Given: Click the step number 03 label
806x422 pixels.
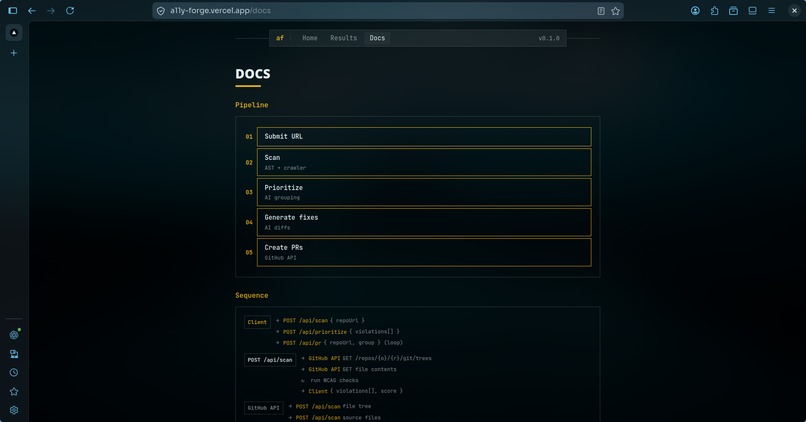Looking at the screenshot, I should 249,192.
